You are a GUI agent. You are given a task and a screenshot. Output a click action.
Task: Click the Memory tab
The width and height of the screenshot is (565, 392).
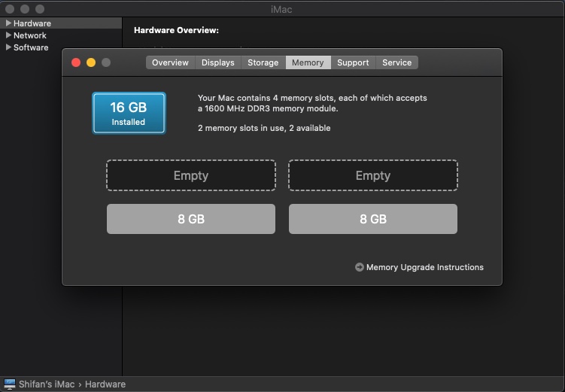point(308,62)
